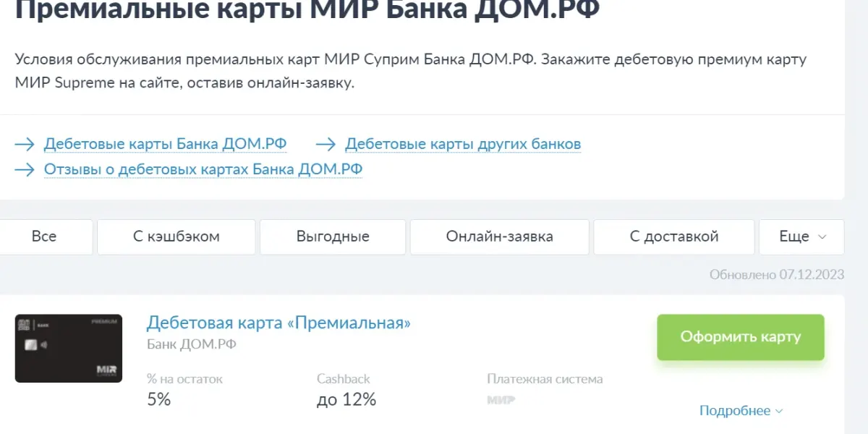The width and height of the screenshot is (868, 434).
Task: Select the С кэшбэком filter tab
Action: coord(176,237)
